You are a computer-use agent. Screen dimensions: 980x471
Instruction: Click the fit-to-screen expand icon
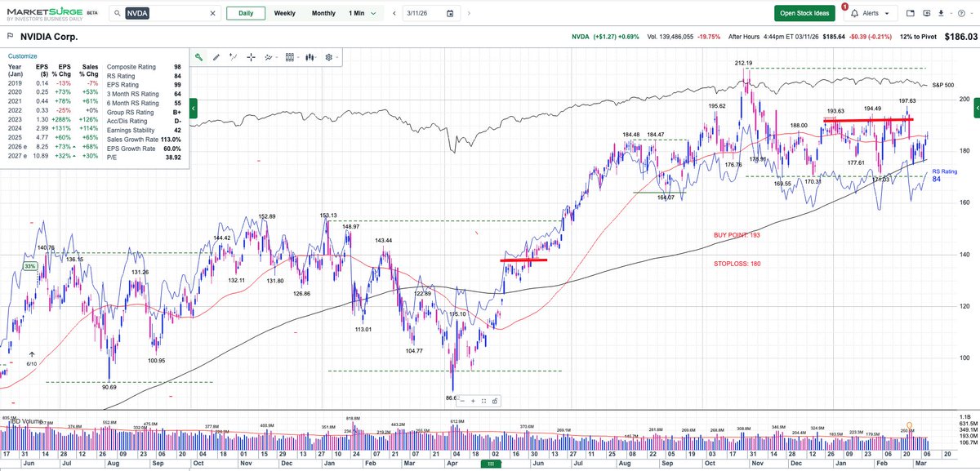pyautogui.click(x=483, y=401)
